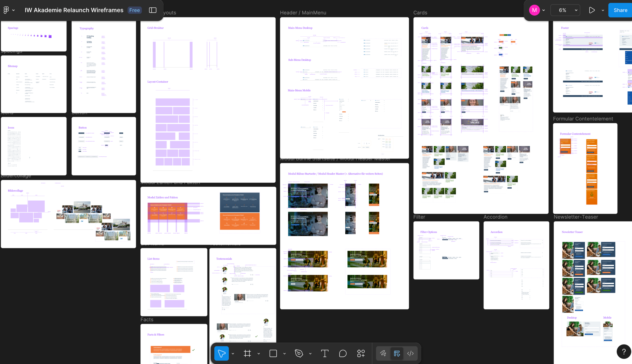Expand the main menu chevron beside Figma logo
Screen dimensions: 632x364
click(x=14, y=10)
